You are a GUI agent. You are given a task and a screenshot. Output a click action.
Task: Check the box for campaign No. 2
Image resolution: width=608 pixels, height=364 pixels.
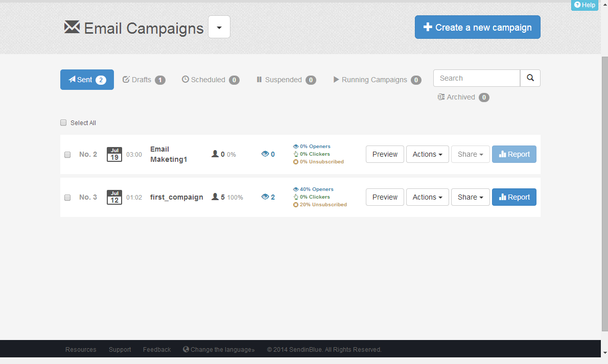tap(67, 155)
